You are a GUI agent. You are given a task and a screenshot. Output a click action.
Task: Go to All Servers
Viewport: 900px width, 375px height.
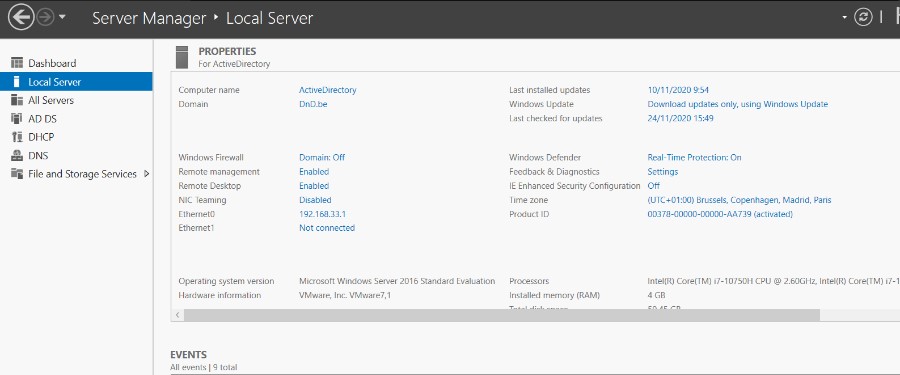(x=51, y=100)
